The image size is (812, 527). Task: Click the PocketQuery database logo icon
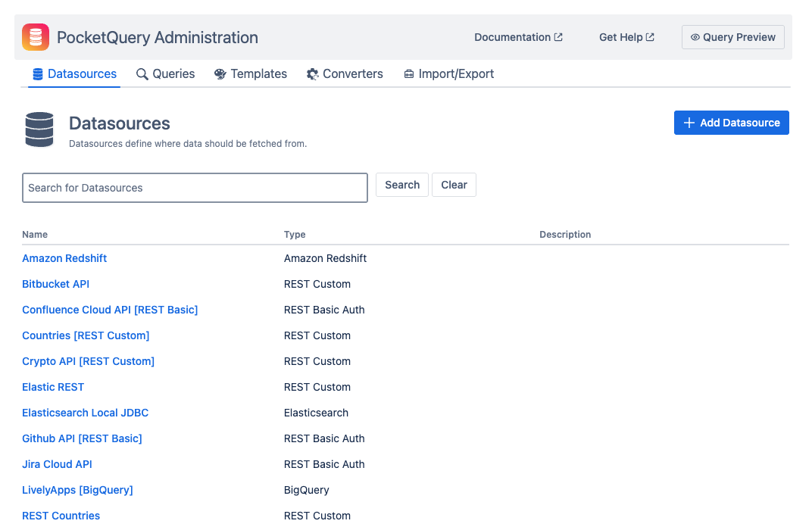pyautogui.click(x=35, y=36)
